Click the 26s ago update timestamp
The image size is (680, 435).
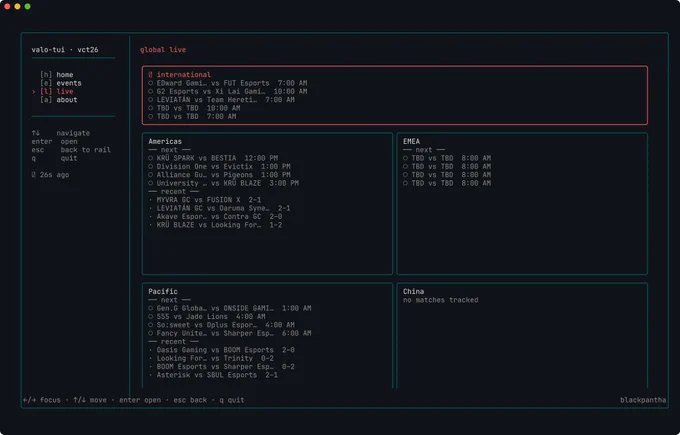(54, 175)
